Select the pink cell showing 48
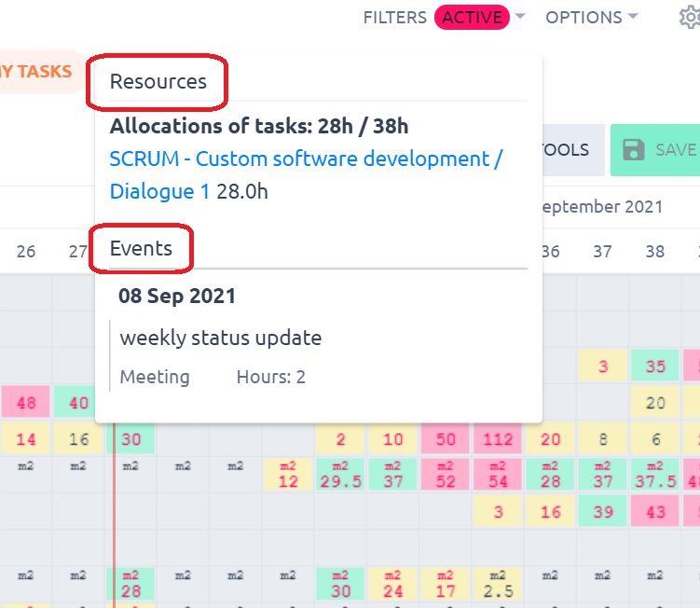The width and height of the screenshot is (700, 608). click(26, 404)
